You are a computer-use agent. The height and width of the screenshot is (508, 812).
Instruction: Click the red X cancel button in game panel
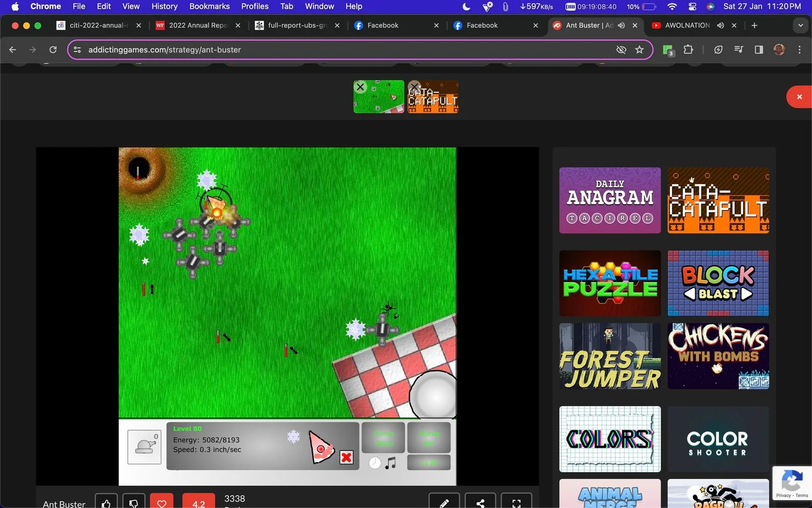(x=346, y=457)
